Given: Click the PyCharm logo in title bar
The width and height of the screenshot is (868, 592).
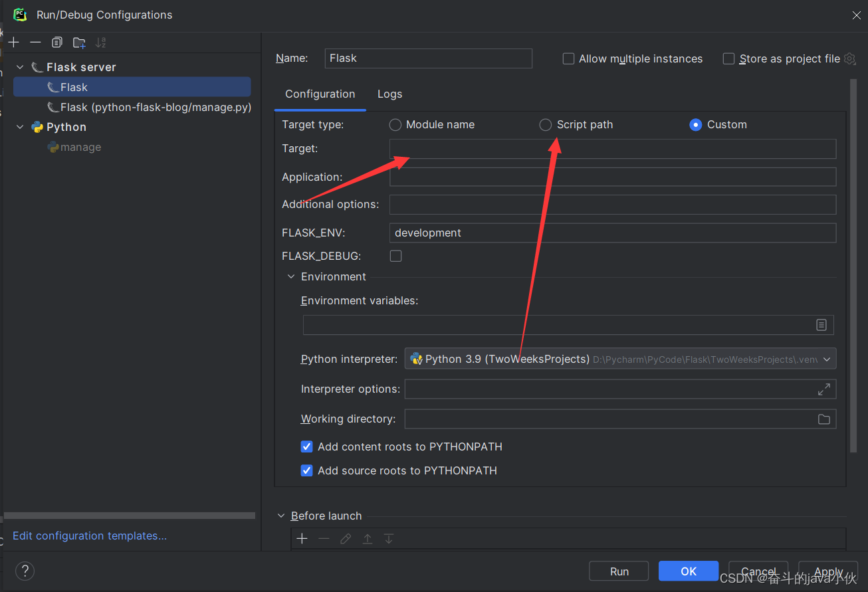Looking at the screenshot, I should 20,15.
